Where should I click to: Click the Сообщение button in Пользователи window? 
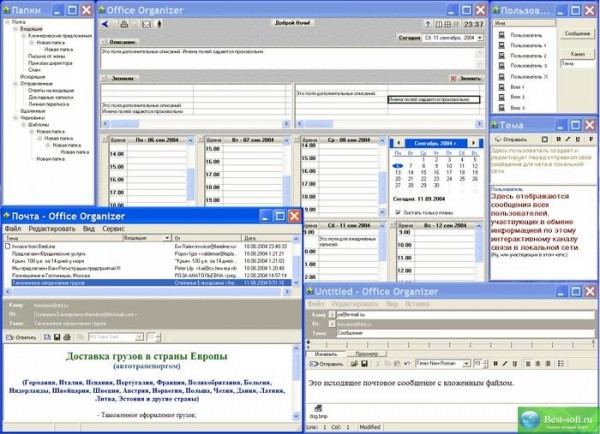pyautogui.click(x=577, y=34)
